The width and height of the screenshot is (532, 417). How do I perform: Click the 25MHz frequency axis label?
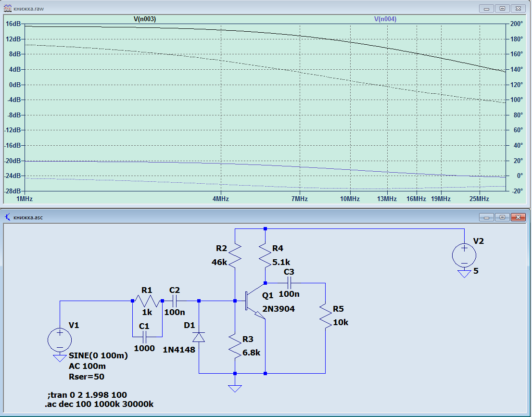[479, 199]
